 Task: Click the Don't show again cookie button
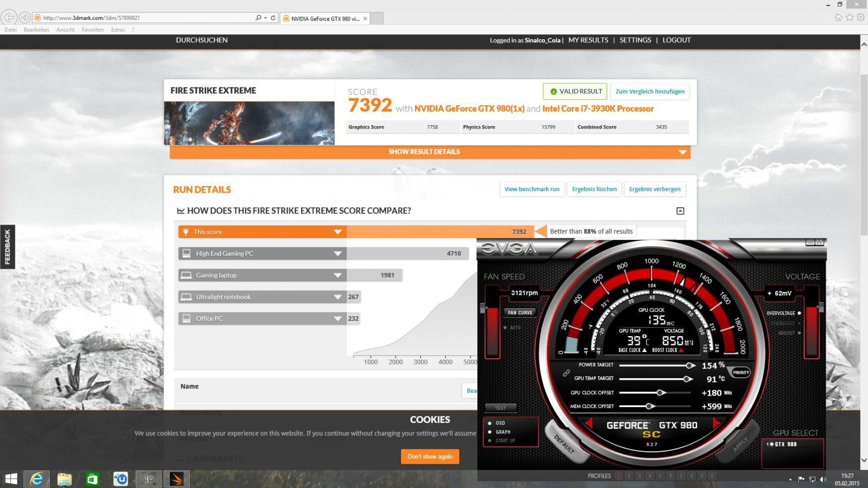(x=430, y=457)
